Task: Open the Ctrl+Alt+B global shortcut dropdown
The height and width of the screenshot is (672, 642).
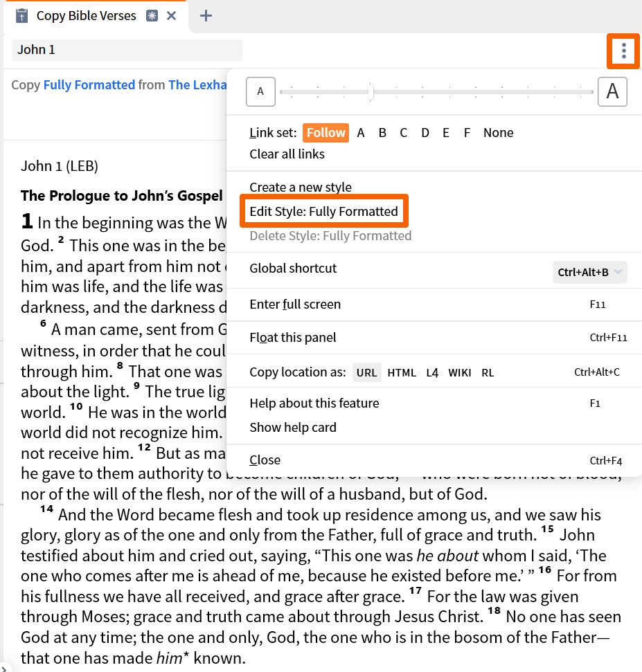Action: coord(589,272)
